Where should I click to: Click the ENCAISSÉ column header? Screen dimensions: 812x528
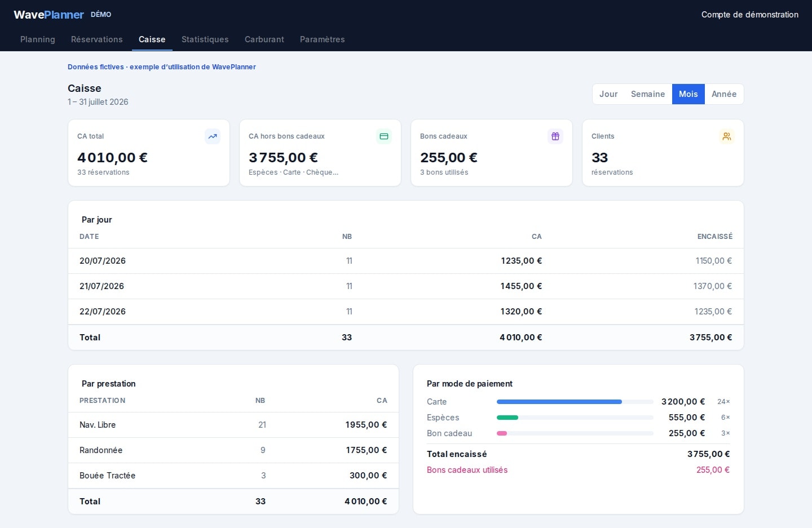click(x=715, y=237)
